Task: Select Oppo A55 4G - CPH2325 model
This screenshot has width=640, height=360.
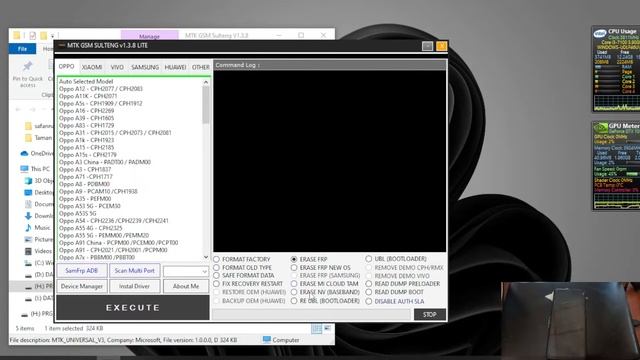Action: [x=91, y=228]
